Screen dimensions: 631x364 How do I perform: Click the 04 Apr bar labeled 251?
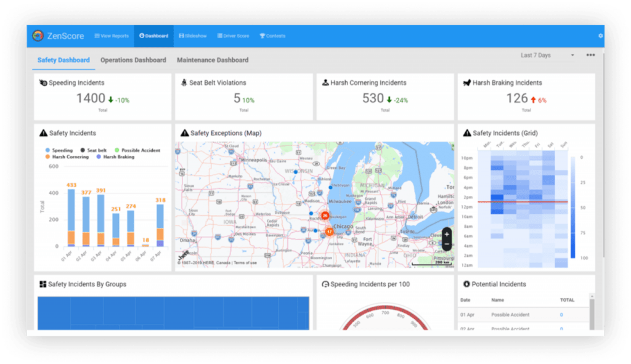pyautogui.click(x=116, y=230)
